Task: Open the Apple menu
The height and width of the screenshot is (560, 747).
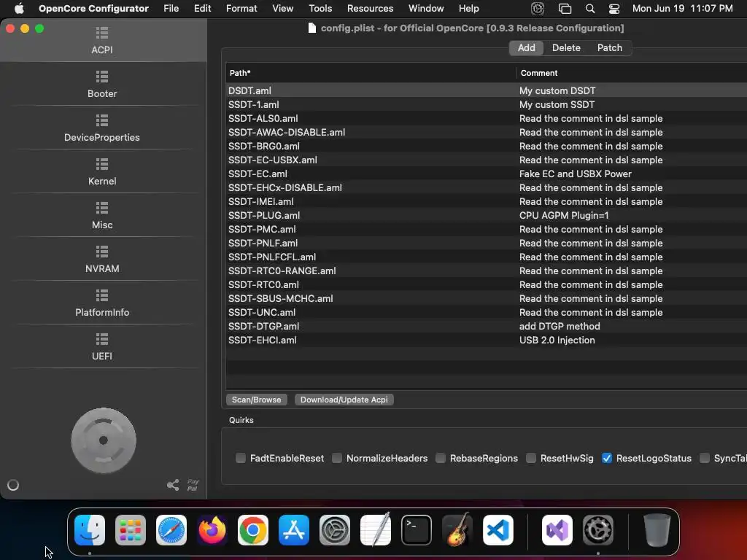Action: click(19, 9)
